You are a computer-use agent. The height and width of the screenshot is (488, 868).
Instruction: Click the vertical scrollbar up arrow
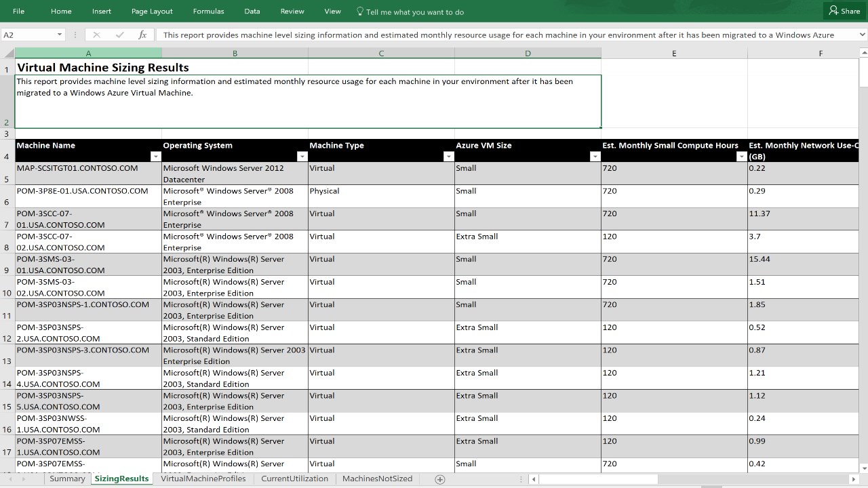pos(863,53)
